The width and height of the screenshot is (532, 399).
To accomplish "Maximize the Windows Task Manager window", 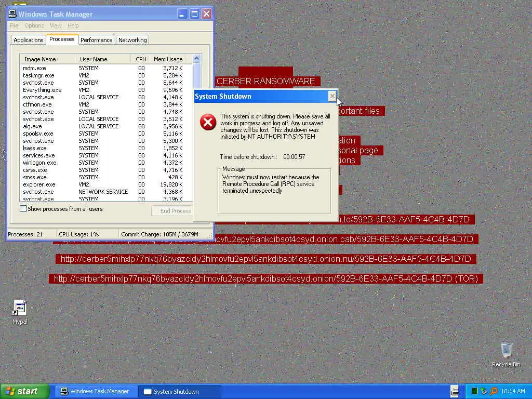I will point(194,14).
